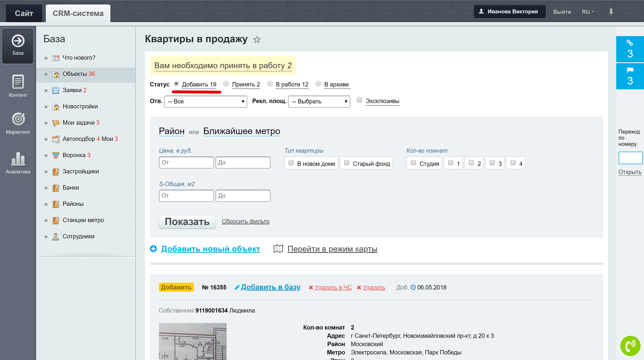Click the Сбросить фильтр link

pyautogui.click(x=246, y=221)
